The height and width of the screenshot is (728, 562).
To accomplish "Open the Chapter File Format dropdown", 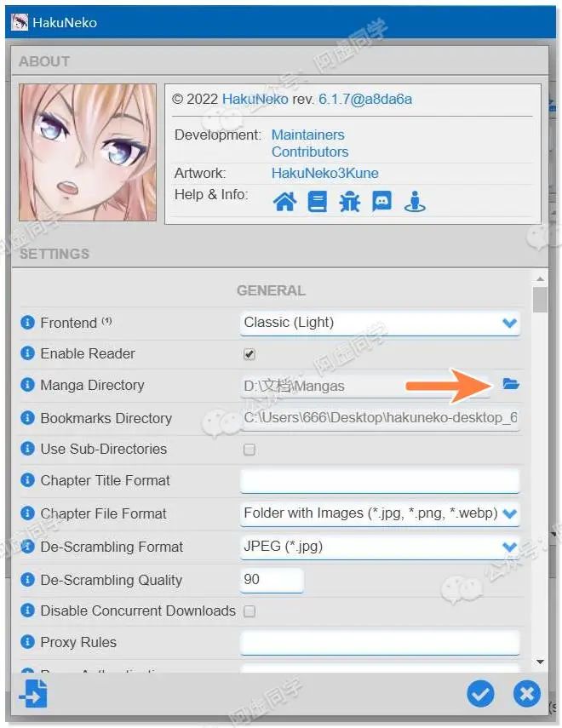I will [380, 513].
